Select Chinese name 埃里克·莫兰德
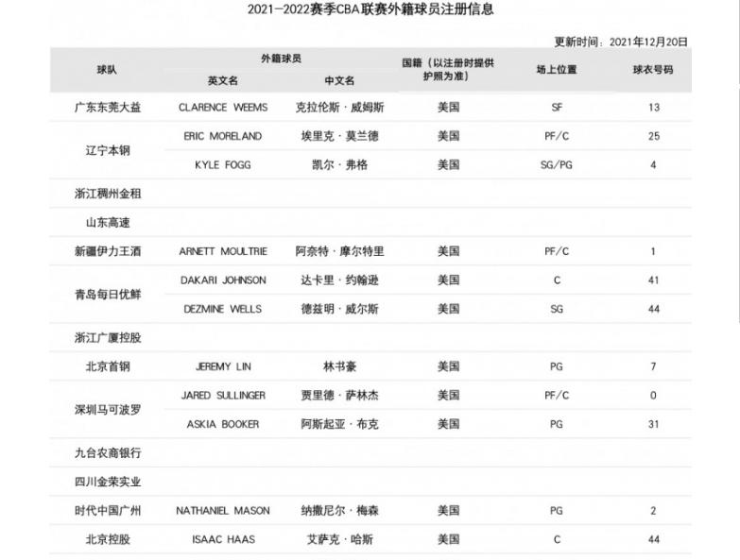Screen dimensions: 740x560 coord(340,136)
